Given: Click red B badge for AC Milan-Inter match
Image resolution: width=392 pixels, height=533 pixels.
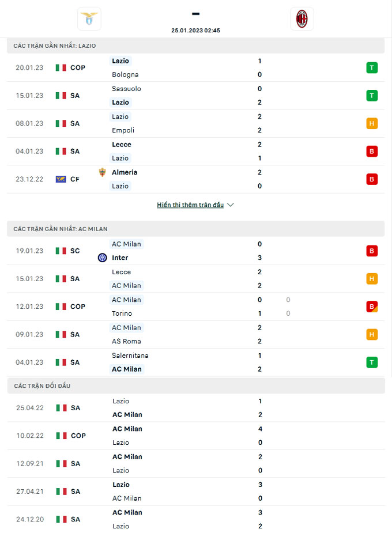Looking at the screenshot, I should pyautogui.click(x=372, y=251).
